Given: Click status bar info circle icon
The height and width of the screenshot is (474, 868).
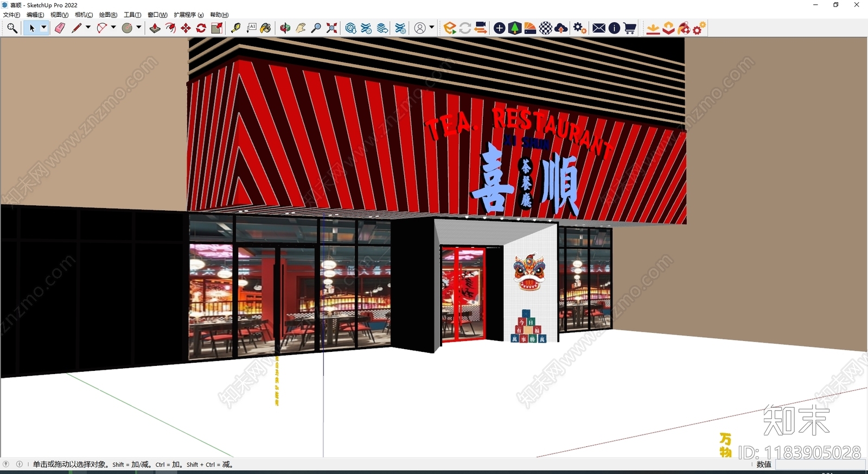Looking at the screenshot, I should (20, 464).
